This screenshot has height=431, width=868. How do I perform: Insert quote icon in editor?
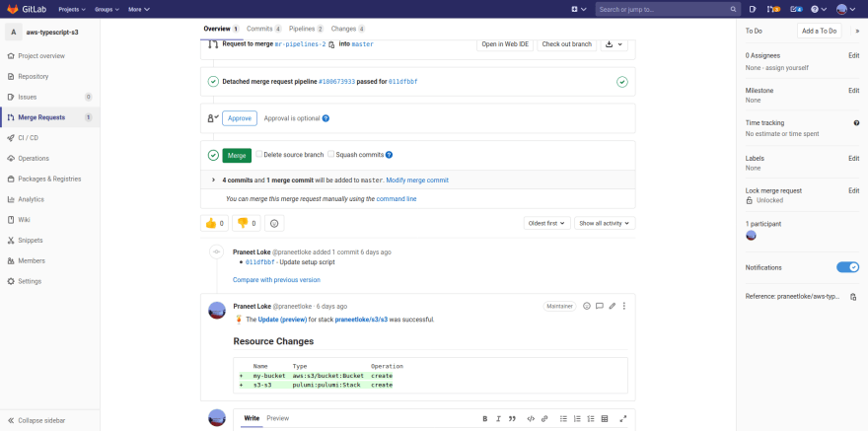click(512, 419)
